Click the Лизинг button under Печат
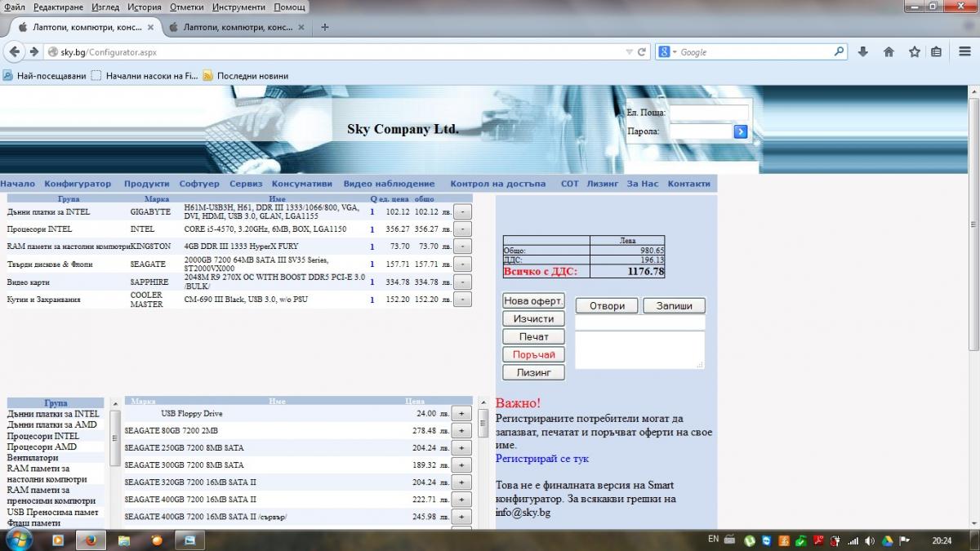The height and width of the screenshot is (551, 980). click(x=533, y=372)
